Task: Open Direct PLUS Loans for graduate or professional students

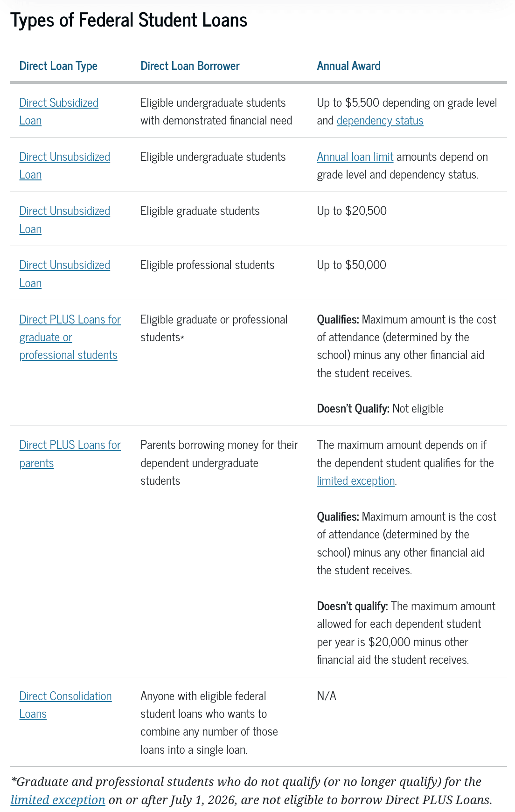Action: click(x=70, y=337)
